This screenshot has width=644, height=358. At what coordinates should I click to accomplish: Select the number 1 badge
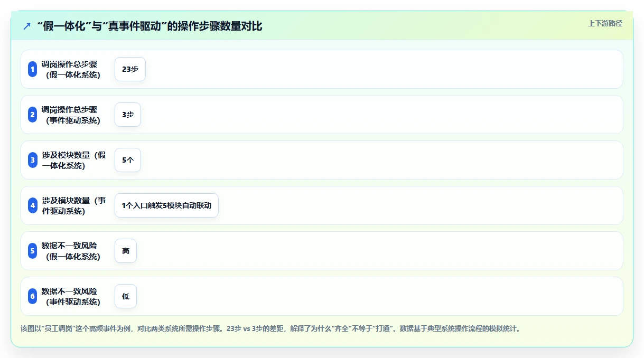[x=32, y=69]
